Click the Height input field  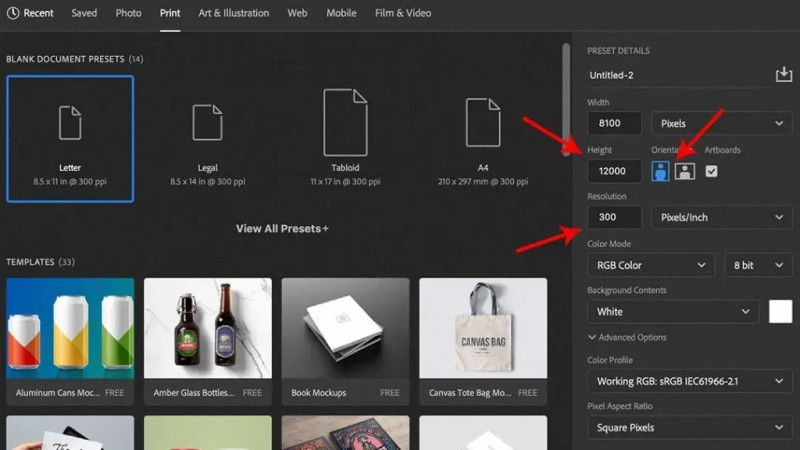614,171
